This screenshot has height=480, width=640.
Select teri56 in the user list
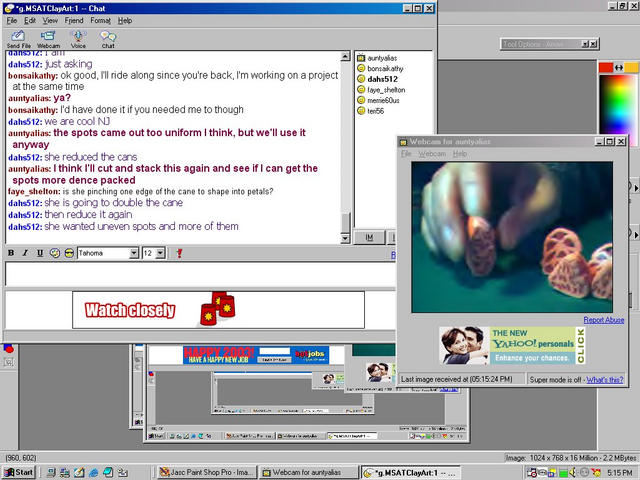tap(376, 111)
